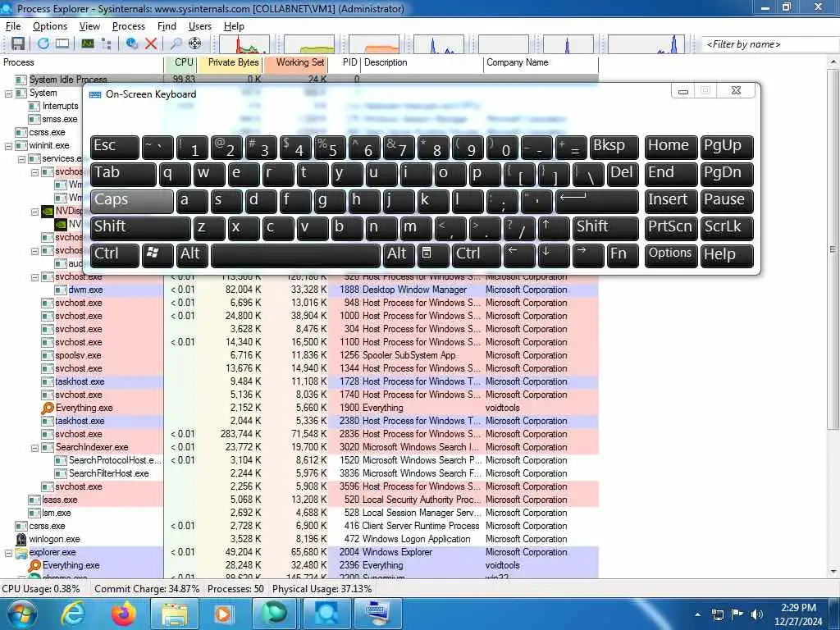Screen dimensions: 840x630
Task: Open the Users menu
Action: [x=200, y=26]
